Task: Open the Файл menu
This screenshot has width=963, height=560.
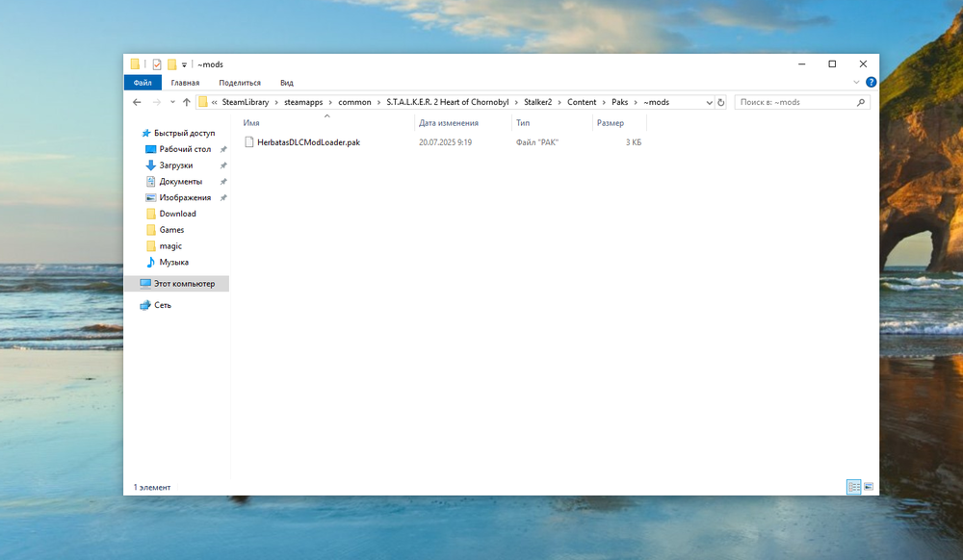Action: [x=143, y=83]
